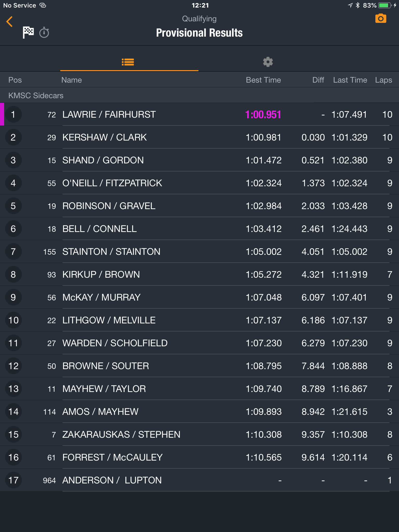Image resolution: width=399 pixels, height=532 pixels.
Task: Tap the Laps column header
Action: click(x=383, y=80)
